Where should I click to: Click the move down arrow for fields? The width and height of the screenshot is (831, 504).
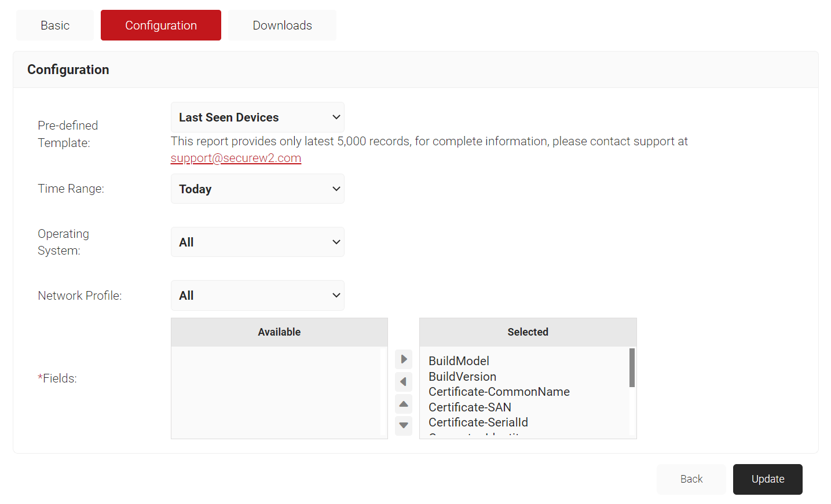pyautogui.click(x=404, y=426)
